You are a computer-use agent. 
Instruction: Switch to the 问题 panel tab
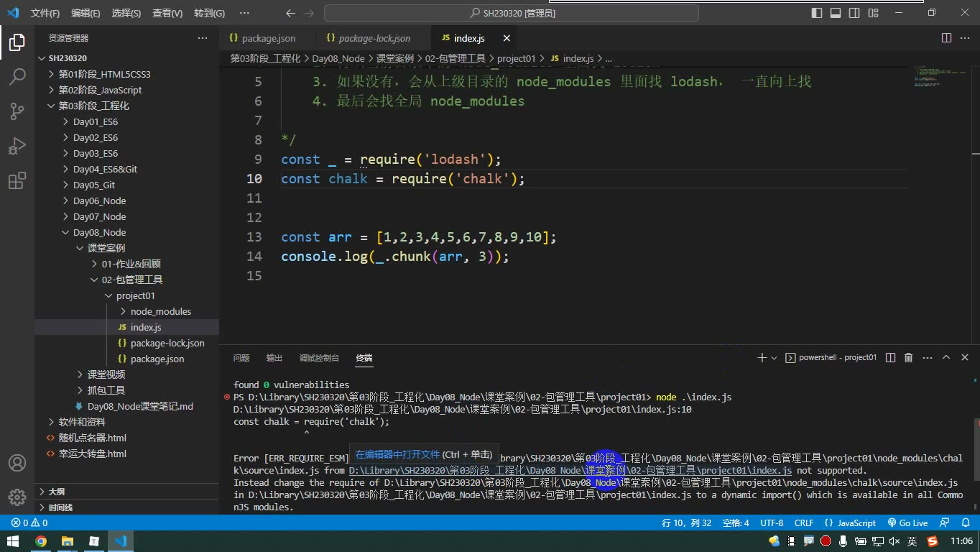pos(241,358)
